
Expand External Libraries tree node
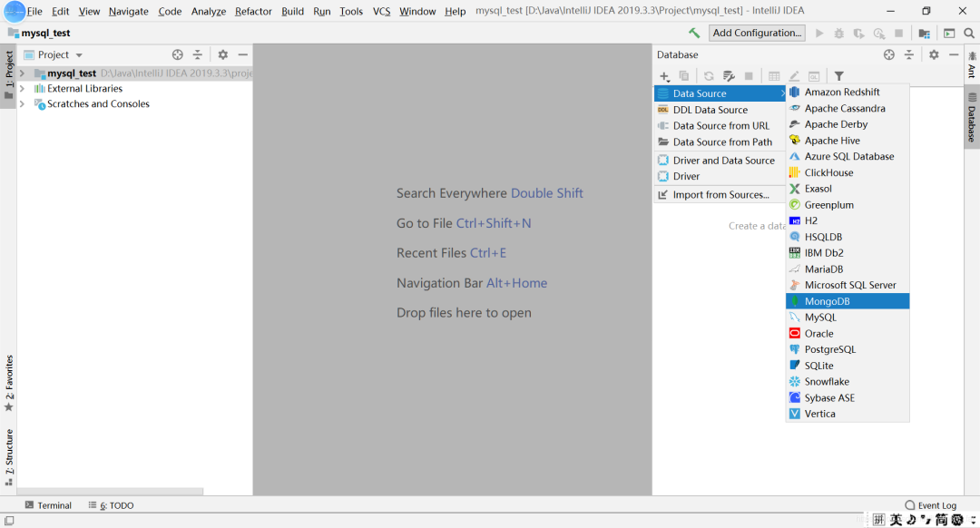click(23, 89)
